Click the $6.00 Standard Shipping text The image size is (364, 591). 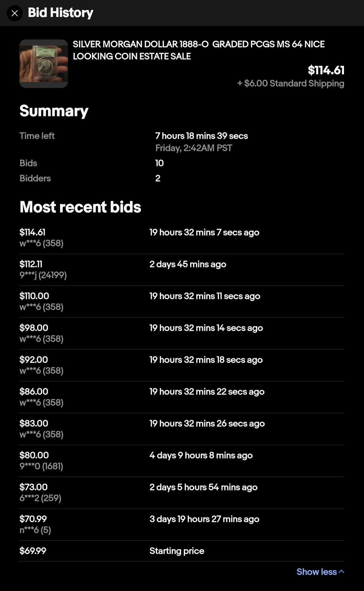pos(290,83)
